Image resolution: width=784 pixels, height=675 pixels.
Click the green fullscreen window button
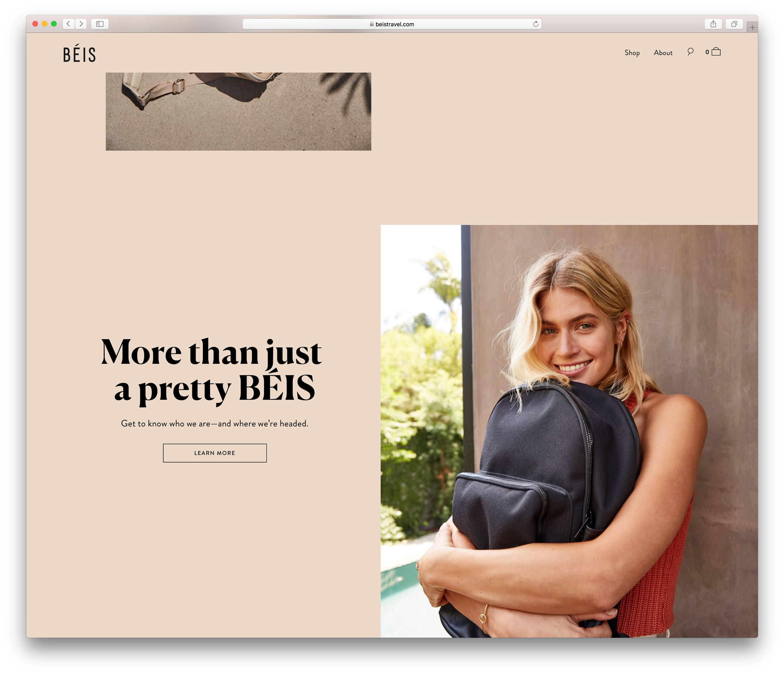pyautogui.click(x=54, y=24)
